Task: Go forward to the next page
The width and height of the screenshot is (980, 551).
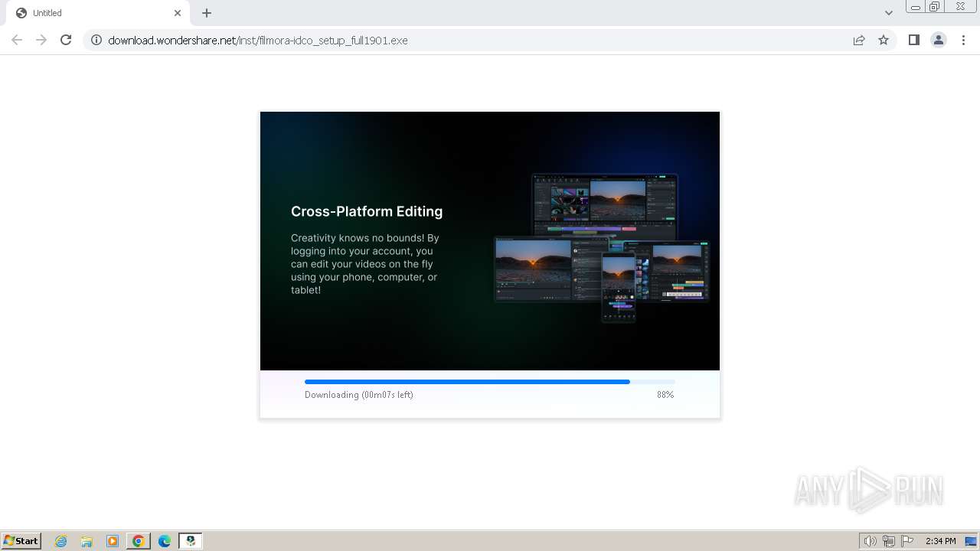Action: (41, 40)
